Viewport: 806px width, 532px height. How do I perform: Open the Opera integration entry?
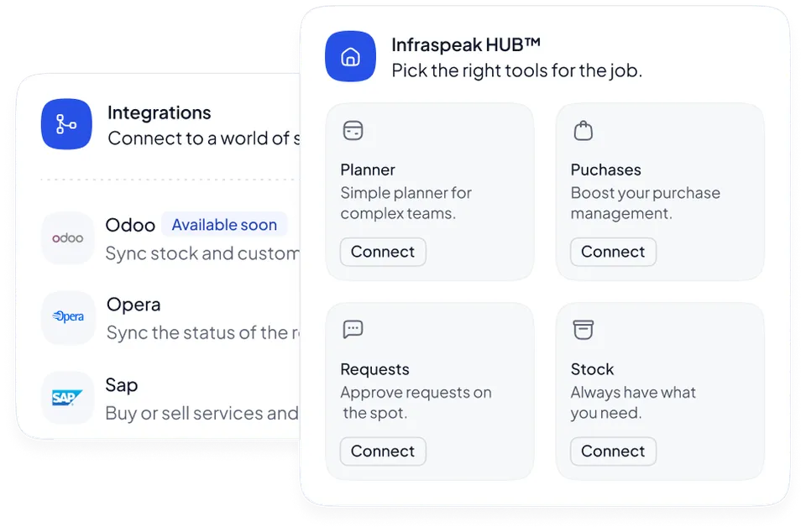(x=133, y=305)
